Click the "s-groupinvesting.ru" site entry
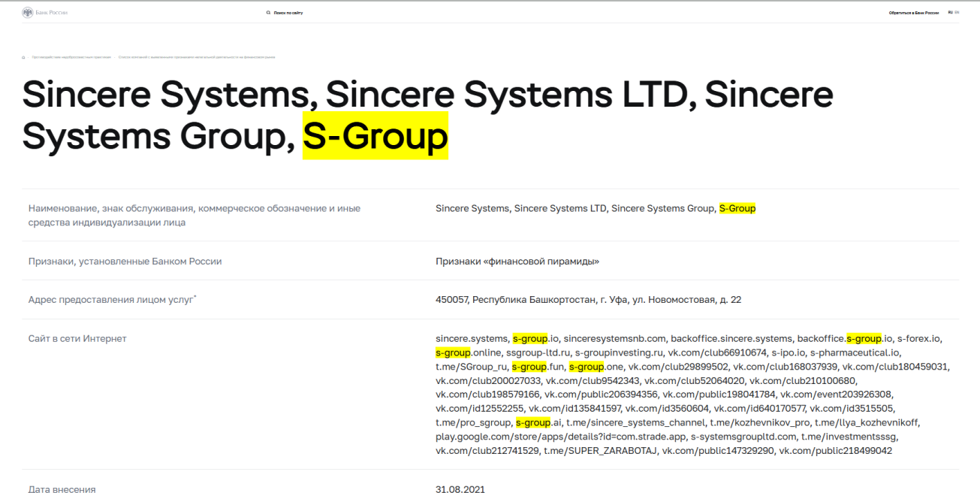Screen dimensions: 980x493 coord(620,352)
